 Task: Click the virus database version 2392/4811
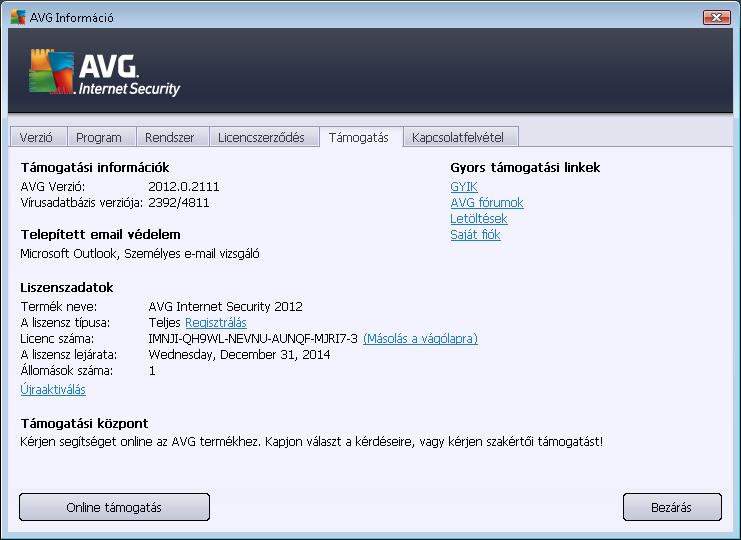179,203
